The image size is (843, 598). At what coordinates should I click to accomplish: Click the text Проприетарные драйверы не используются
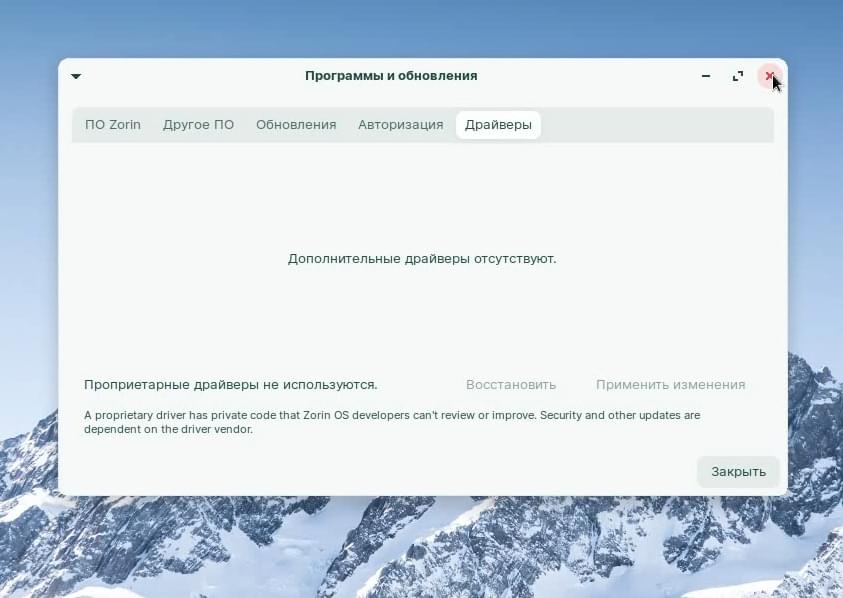click(x=231, y=385)
